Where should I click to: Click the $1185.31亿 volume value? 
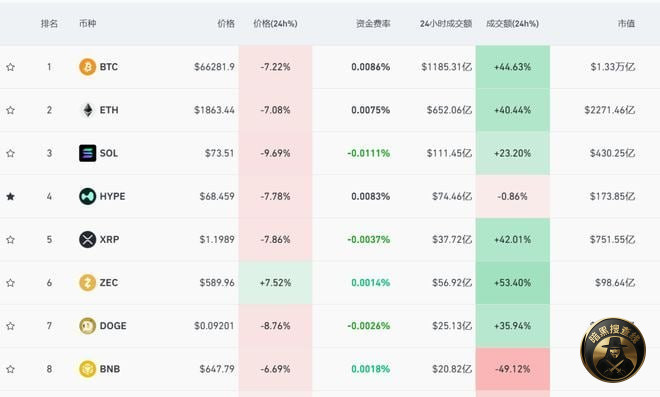(447, 67)
